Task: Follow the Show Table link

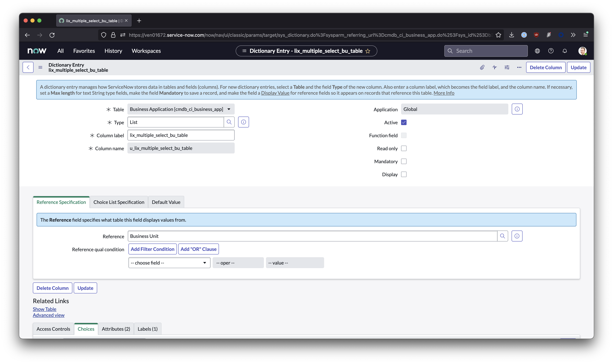Action: click(x=44, y=309)
